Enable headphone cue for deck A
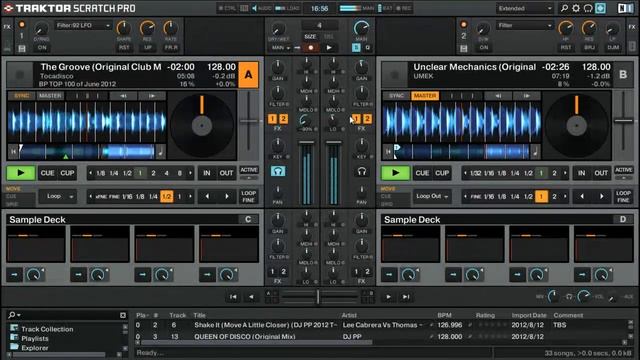Viewport: 640px width, 360px height. click(278, 171)
